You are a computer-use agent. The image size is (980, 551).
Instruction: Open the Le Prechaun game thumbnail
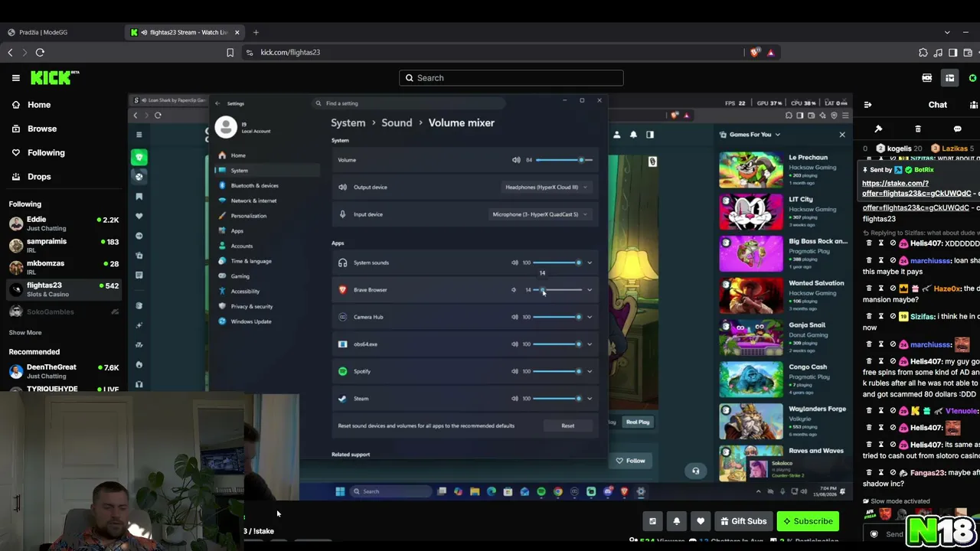[750, 170]
